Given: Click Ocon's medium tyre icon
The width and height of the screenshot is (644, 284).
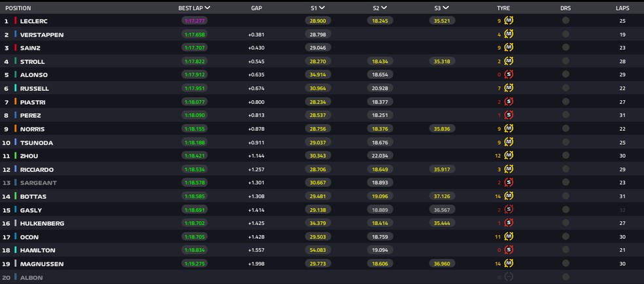Looking at the screenshot, I should pos(509,236).
